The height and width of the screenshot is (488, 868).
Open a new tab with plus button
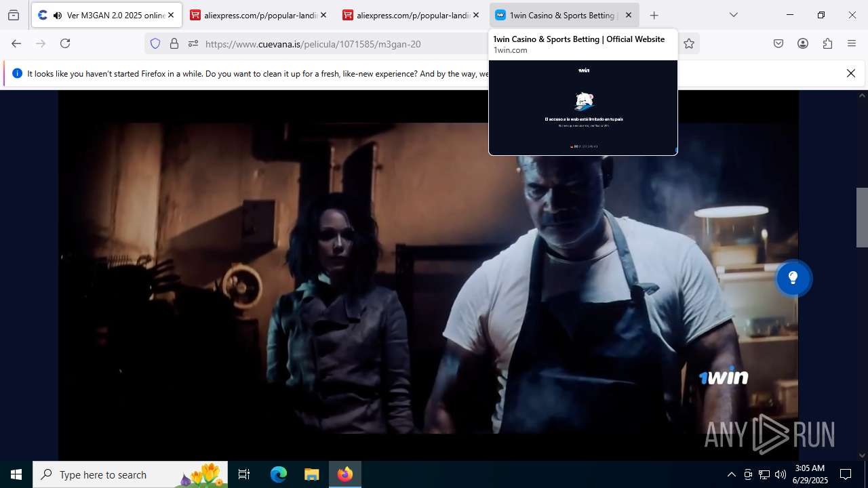(654, 15)
